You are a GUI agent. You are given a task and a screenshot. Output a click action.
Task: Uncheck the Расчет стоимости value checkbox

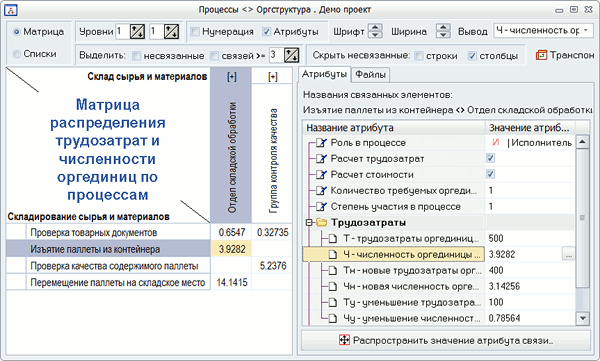(490, 174)
